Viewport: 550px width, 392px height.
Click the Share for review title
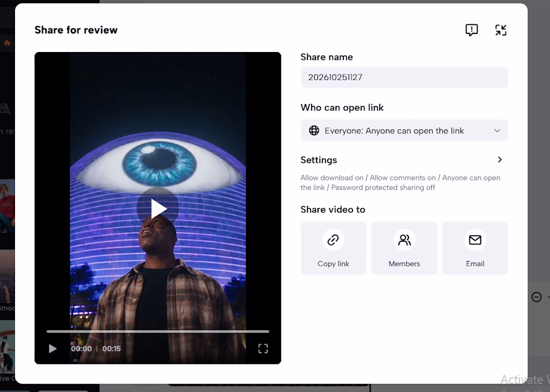[x=76, y=30]
